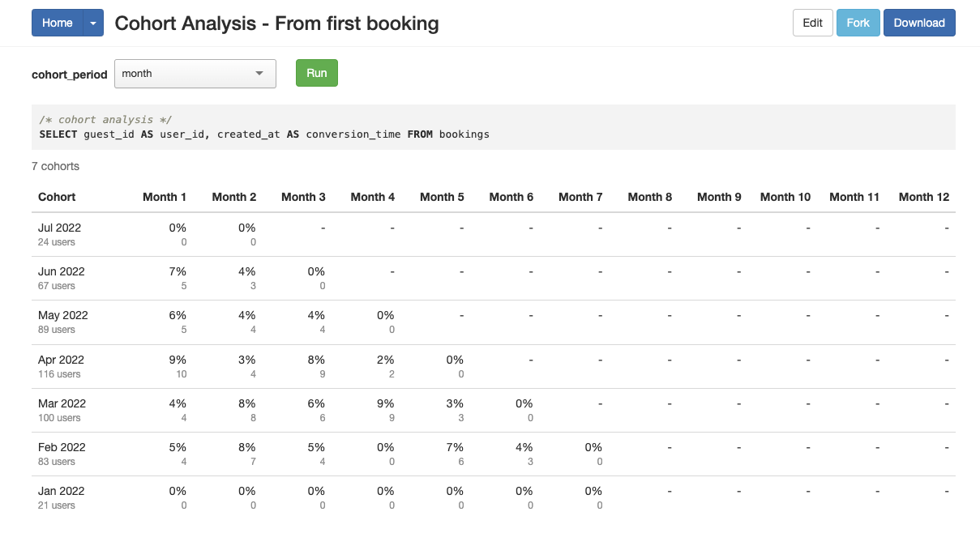Click the Edit button
This screenshot has height=533, width=980.
pyautogui.click(x=812, y=23)
